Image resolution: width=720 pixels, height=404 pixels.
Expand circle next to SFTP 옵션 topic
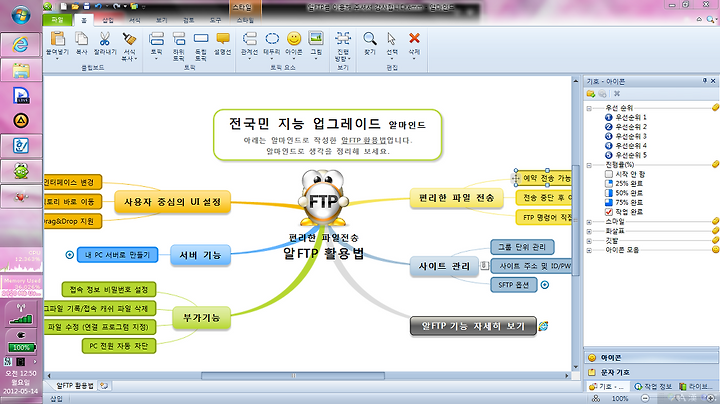point(545,285)
